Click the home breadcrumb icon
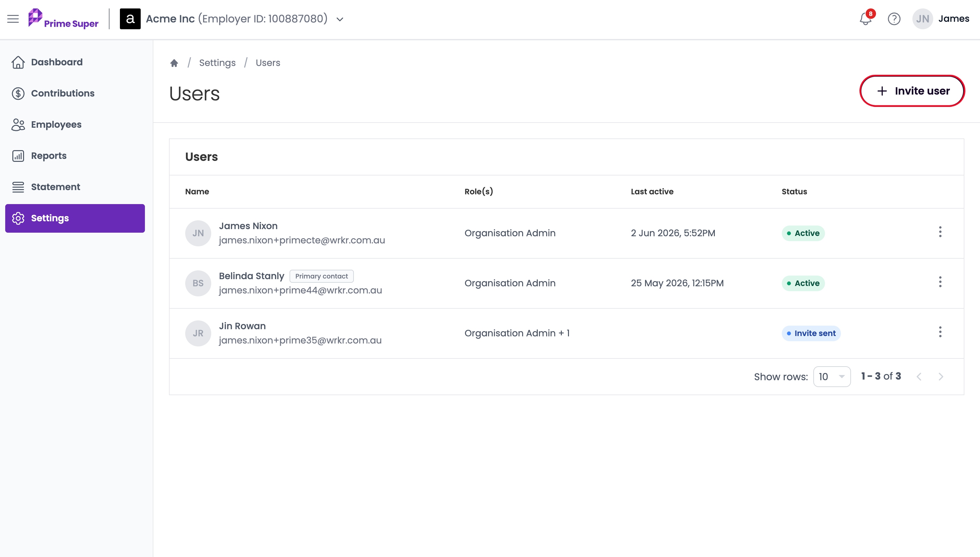This screenshot has width=980, height=557. [x=174, y=63]
